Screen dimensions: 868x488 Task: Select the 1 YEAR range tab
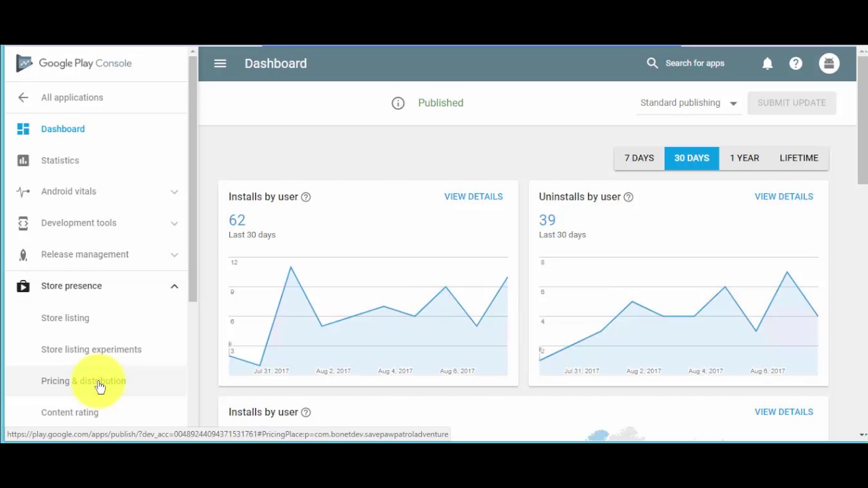[745, 158]
